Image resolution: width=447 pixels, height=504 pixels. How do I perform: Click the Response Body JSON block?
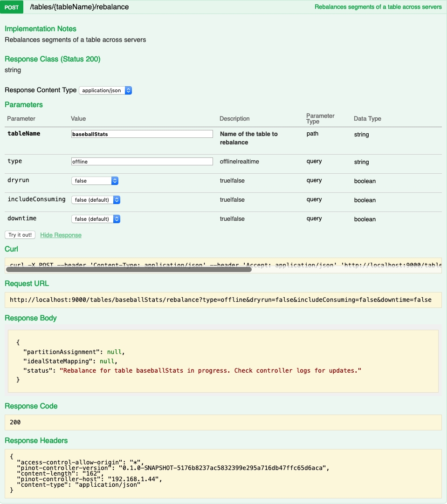click(223, 361)
